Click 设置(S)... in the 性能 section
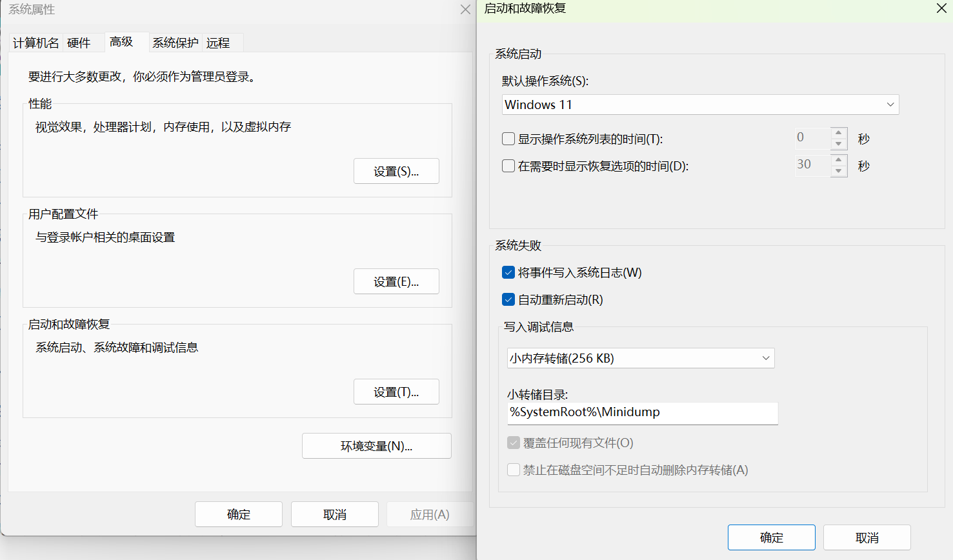Image resolution: width=953 pixels, height=560 pixels. click(x=396, y=171)
